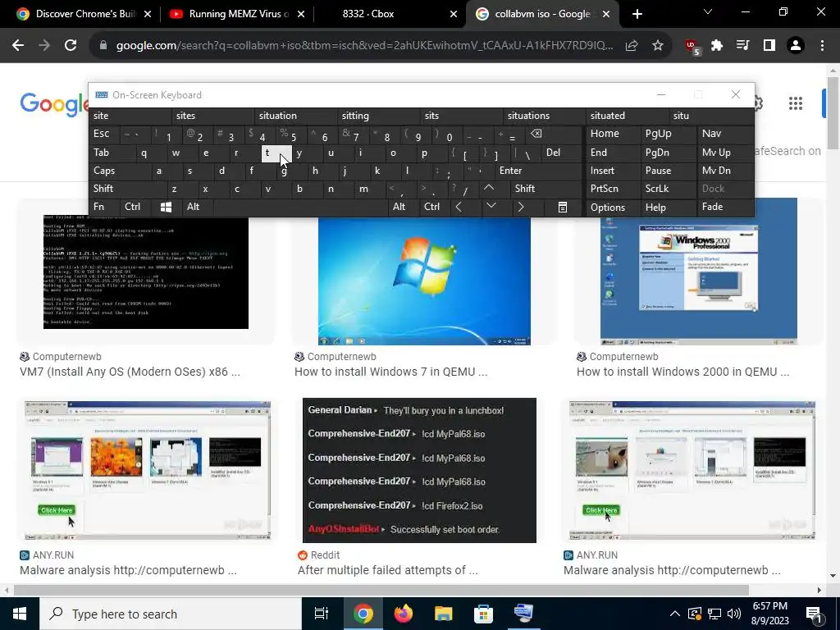Open Google apps grid icon
The height and width of the screenshot is (630, 840).
[x=796, y=103]
